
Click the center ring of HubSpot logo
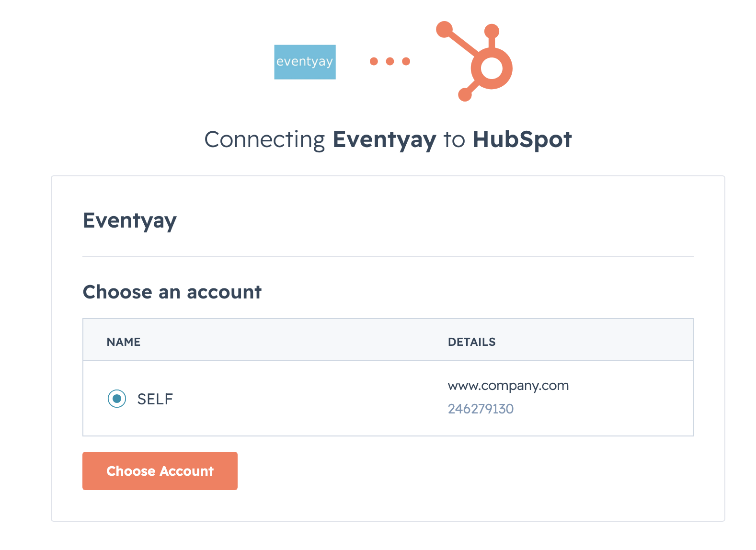point(492,68)
